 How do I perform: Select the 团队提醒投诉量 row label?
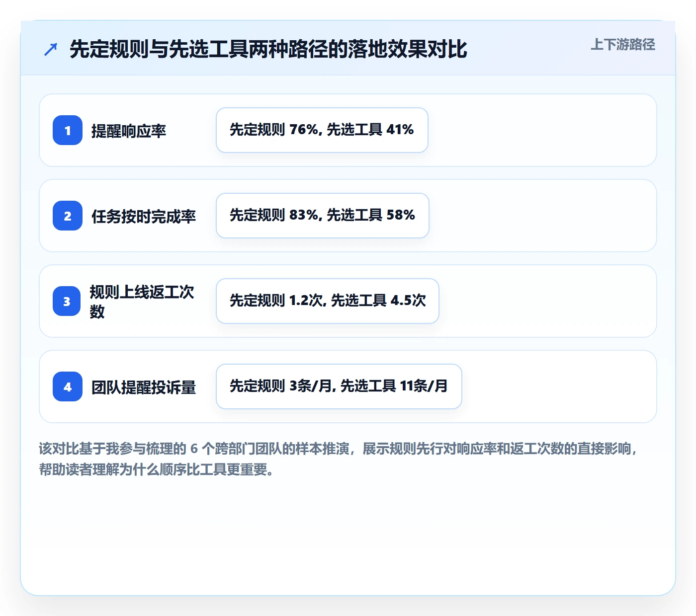(144, 387)
